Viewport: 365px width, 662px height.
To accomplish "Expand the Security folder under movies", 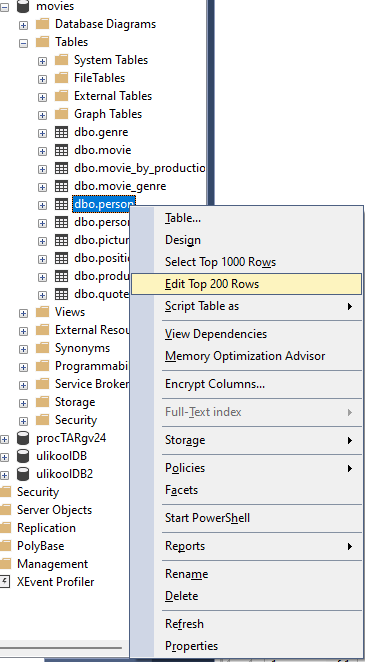I will (23, 421).
